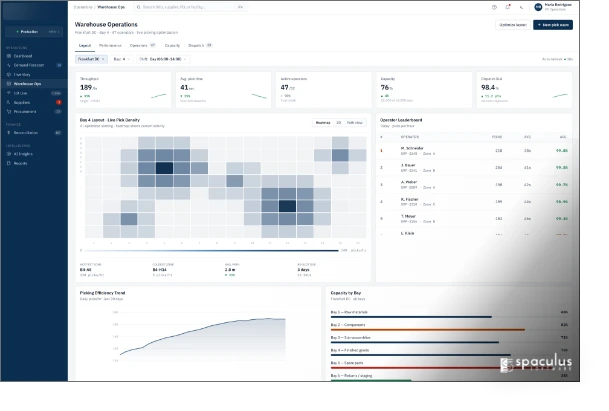Screen dimensions: 609x411
Task: Click the Reports sidebar icon
Action: click(x=9, y=163)
